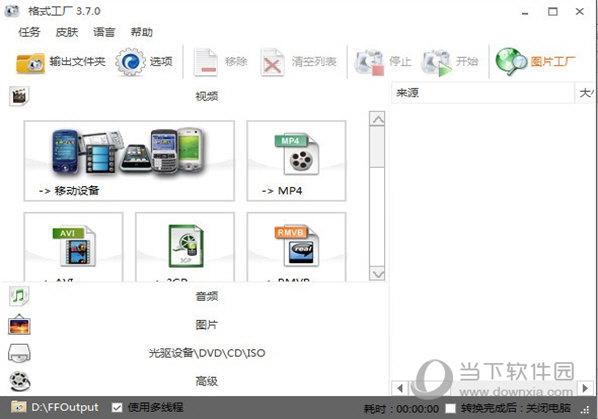Image resolution: width=598 pixels, height=419 pixels.
Task: Choose the RMVB conversion tile
Action: pos(296,247)
